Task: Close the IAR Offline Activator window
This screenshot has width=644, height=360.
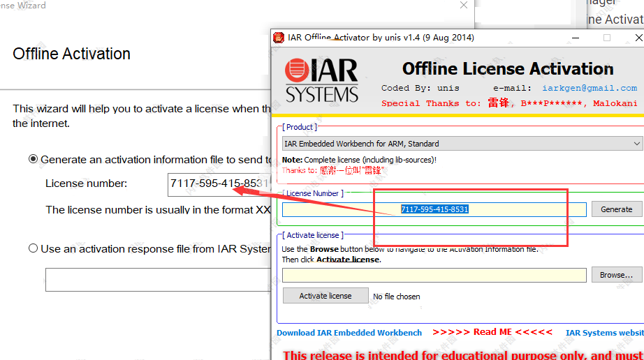Action: (x=638, y=38)
